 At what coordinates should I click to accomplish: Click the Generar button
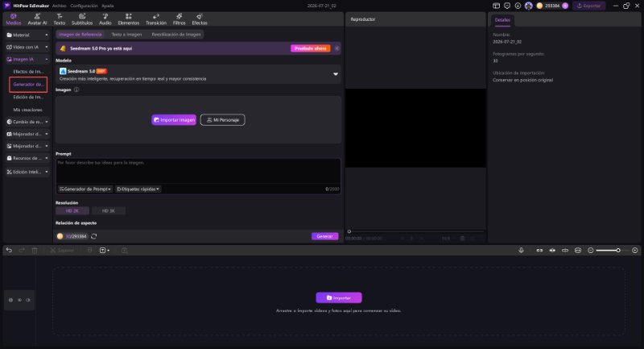click(325, 236)
